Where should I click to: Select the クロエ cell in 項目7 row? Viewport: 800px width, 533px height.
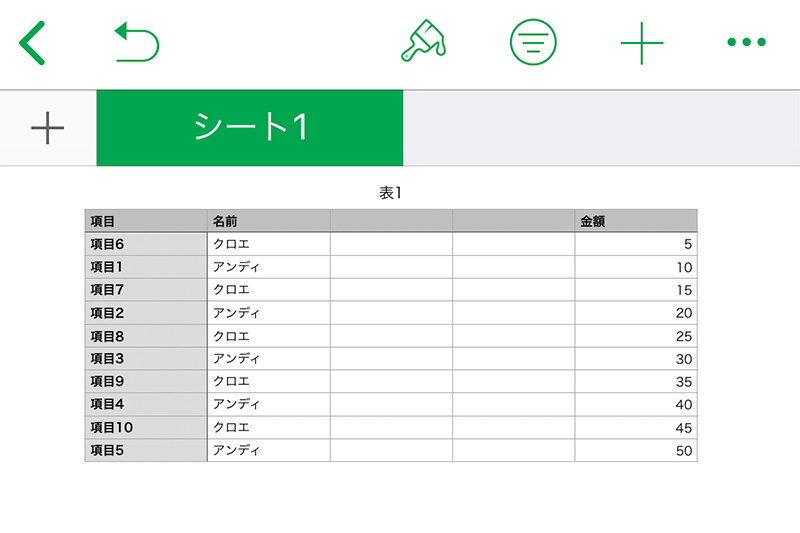point(269,290)
